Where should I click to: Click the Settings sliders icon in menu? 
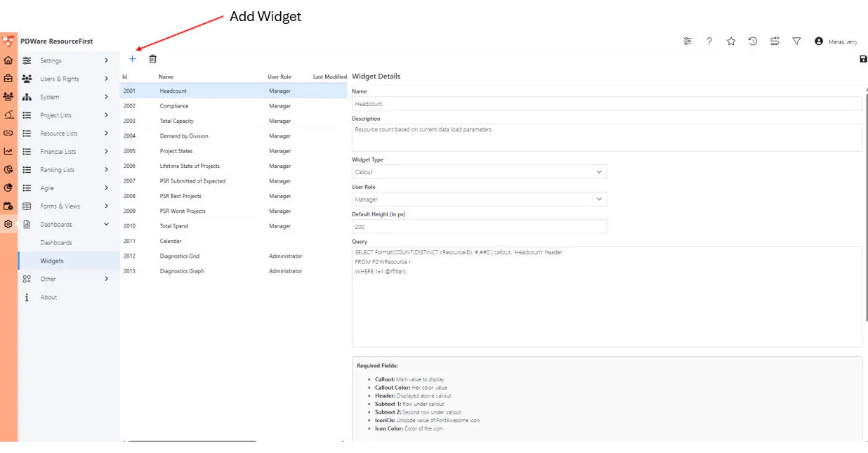point(27,60)
